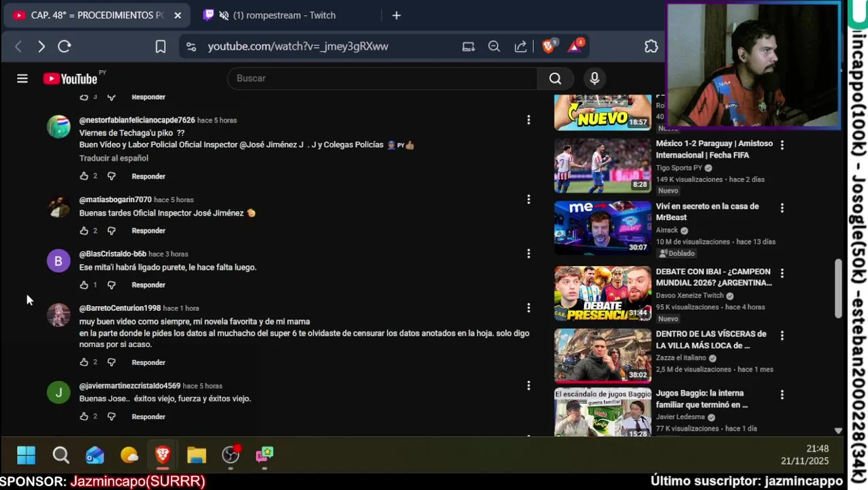
Task: Go forward with the browser forward arrow
Action: pyautogui.click(x=42, y=46)
